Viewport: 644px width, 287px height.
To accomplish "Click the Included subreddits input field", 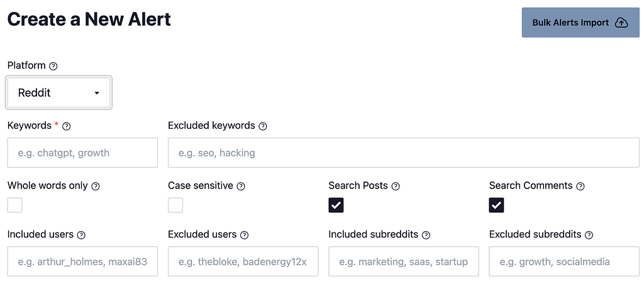I will [x=403, y=261].
